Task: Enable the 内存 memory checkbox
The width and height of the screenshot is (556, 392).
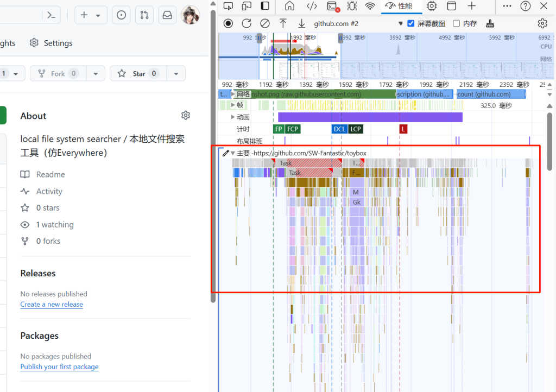Action: 457,23
